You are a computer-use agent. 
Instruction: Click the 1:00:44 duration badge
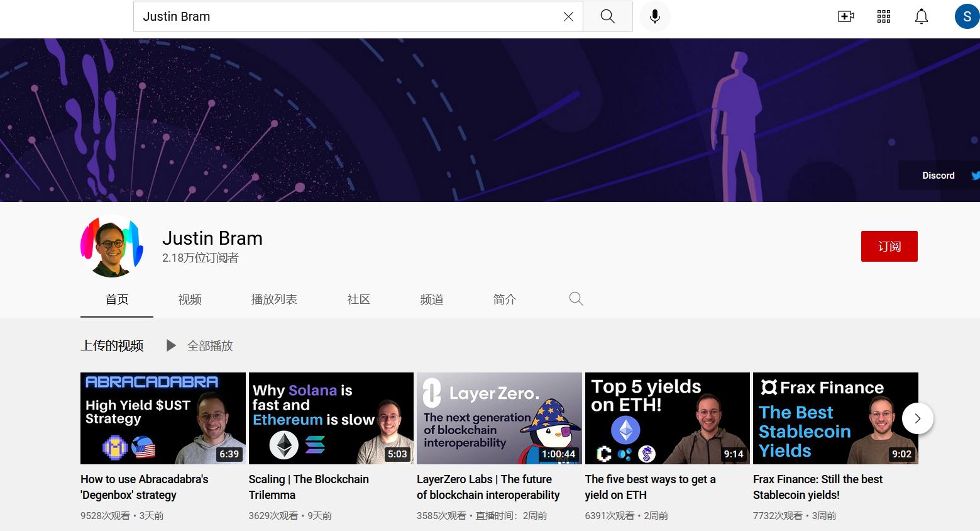(558, 454)
